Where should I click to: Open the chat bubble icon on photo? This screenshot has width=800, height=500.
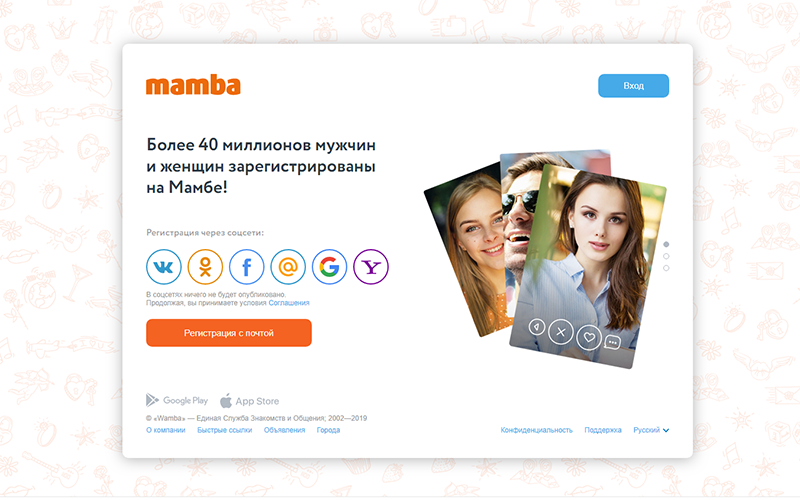612,342
